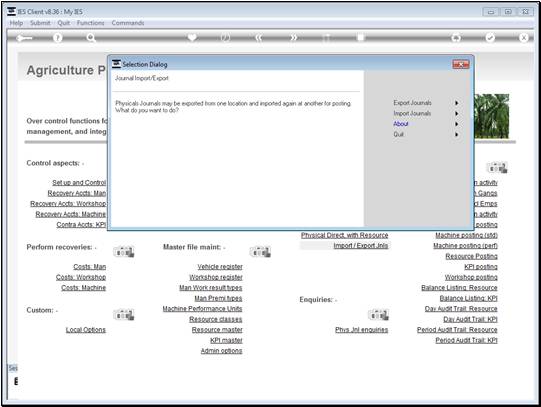This screenshot has width=541, height=407.
Task: Click icon beside Master file maint heading
Action: pos(260,251)
